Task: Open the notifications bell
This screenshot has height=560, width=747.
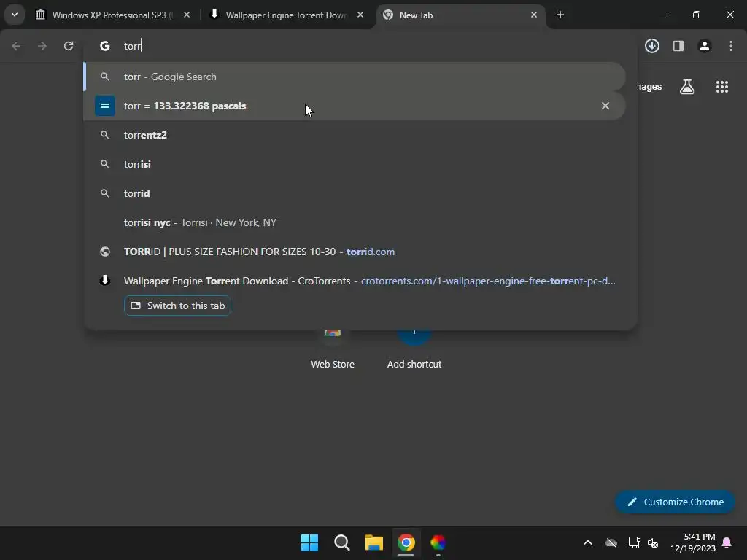Action: click(x=727, y=542)
